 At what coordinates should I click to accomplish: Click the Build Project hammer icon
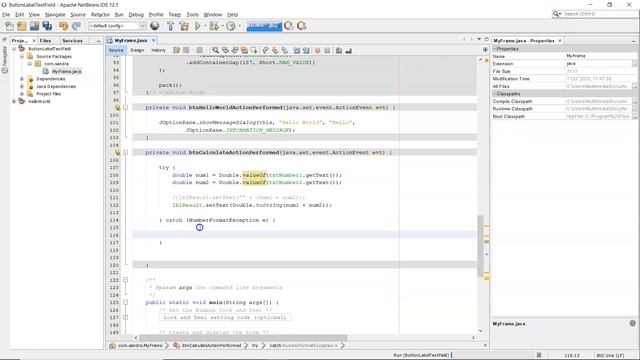point(171,26)
